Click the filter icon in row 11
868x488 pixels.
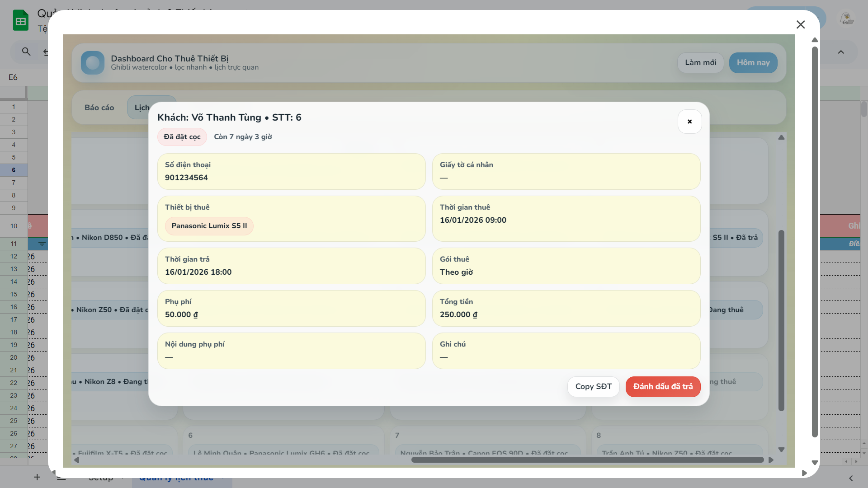[42, 244]
